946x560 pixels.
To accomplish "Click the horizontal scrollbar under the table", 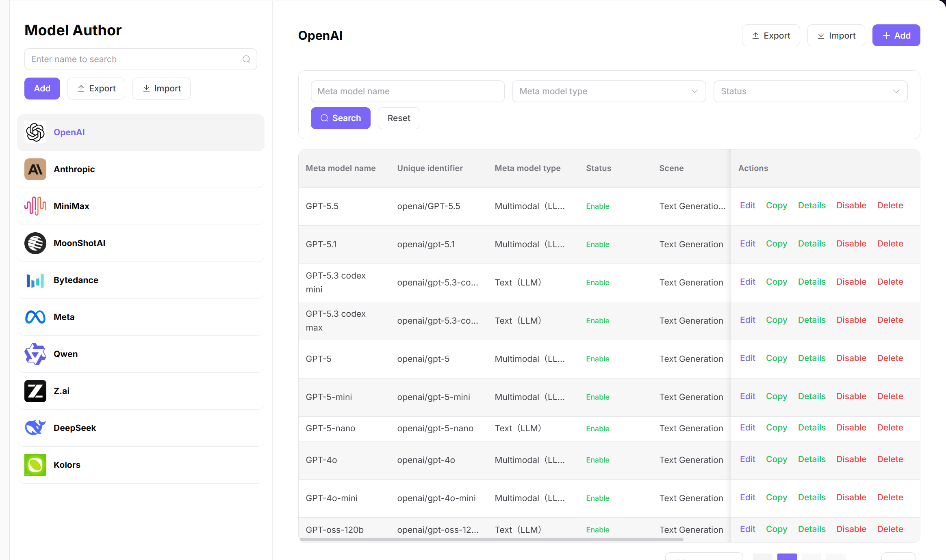I will 491,540.
